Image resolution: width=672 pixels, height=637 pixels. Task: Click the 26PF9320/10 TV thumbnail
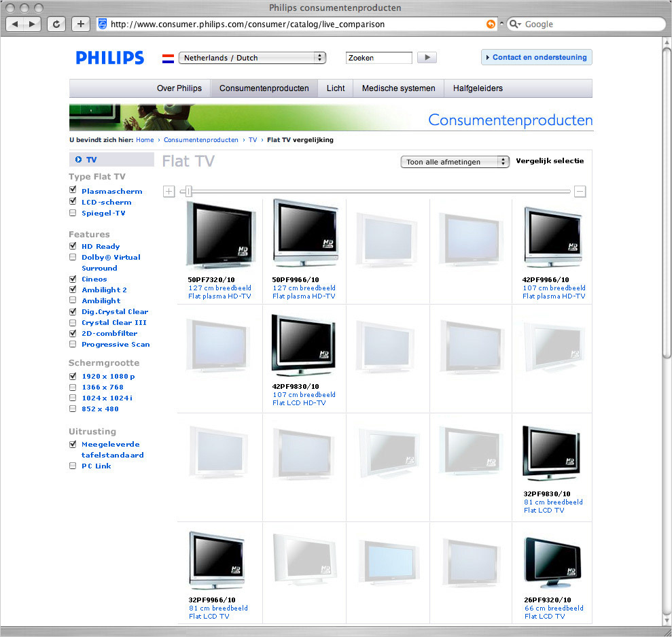(552, 564)
